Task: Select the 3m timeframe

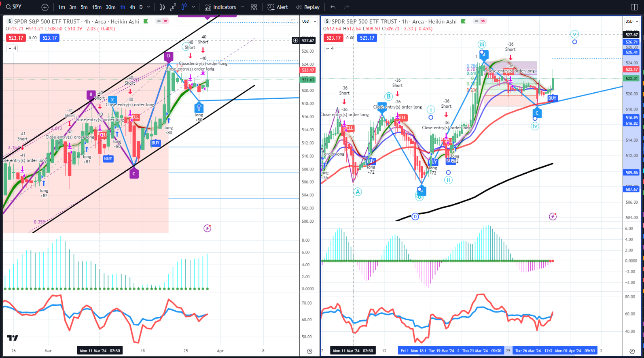Action: click(x=73, y=7)
